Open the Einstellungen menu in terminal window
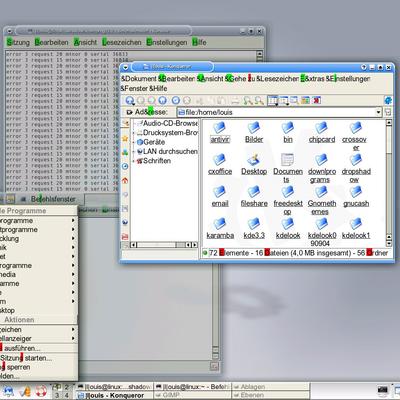 pyautogui.click(x=167, y=42)
